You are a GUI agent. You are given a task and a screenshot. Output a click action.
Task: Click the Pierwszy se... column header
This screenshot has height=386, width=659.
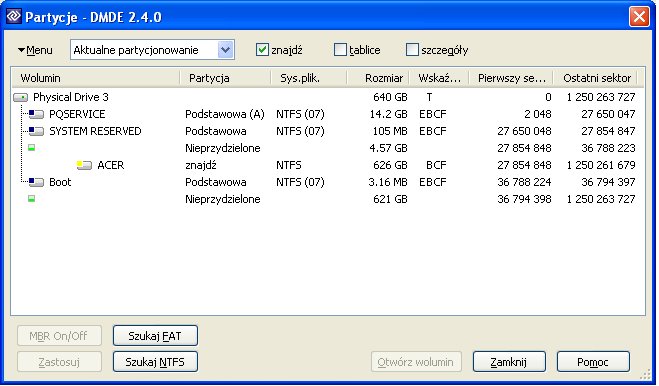tap(511, 78)
